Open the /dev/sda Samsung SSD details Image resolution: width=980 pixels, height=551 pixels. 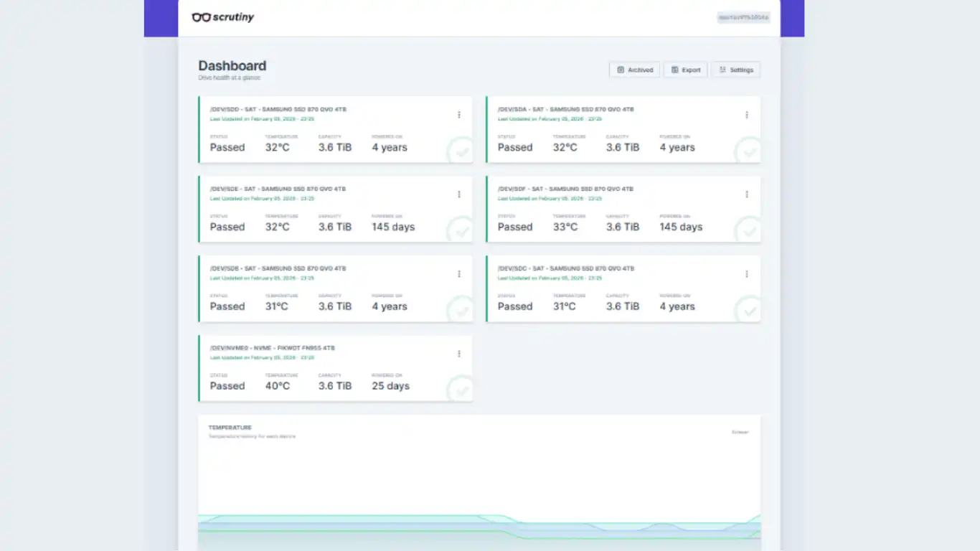(x=566, y=110)
